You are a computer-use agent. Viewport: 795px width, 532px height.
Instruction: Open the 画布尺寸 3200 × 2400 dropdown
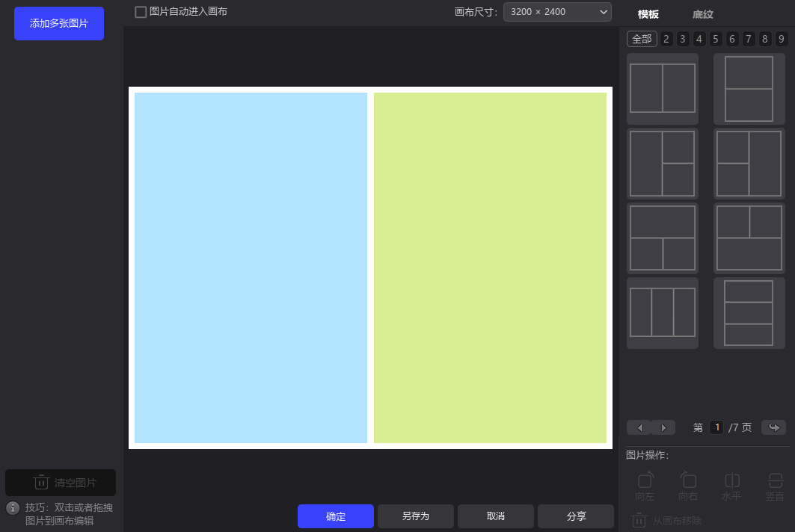point(557,12)
